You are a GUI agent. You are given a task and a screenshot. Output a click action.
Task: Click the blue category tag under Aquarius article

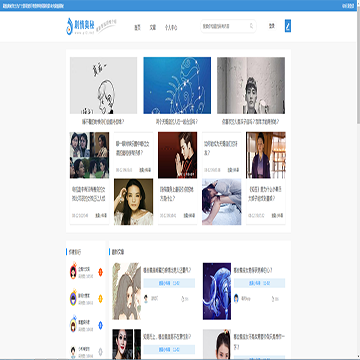[x=259, y=283]
